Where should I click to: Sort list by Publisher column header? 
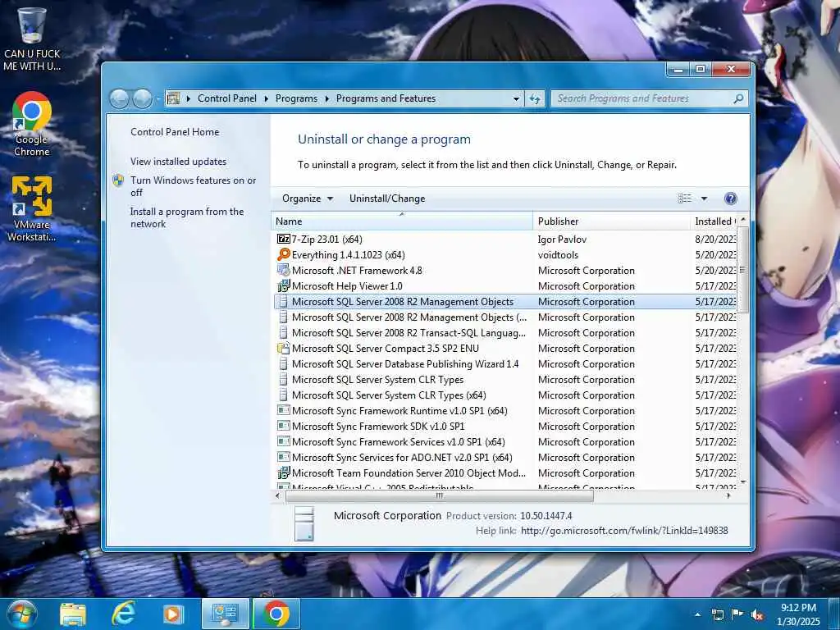pos(611,221)
